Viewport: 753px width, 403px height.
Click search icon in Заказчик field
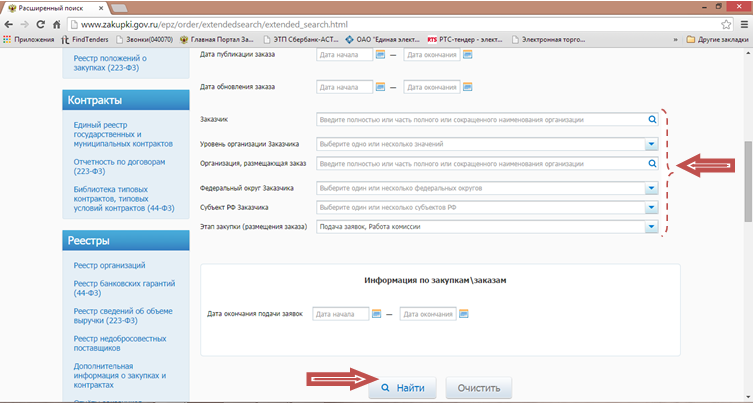(x=651, y=120)
